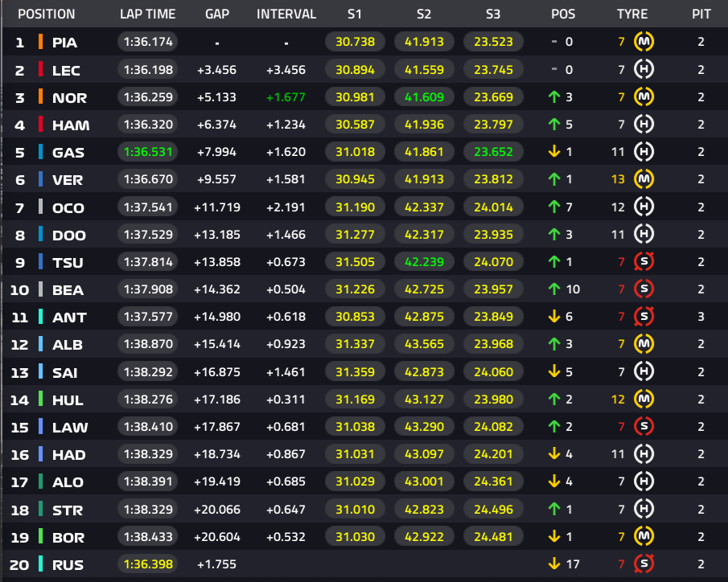
Task: Select driver name OCO in row 7
Action: click(x=68, y=207)
